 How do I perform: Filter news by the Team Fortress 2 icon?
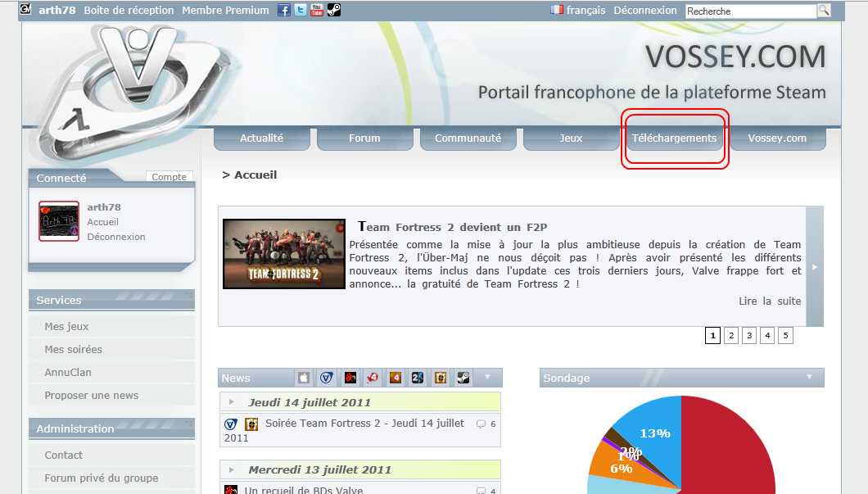pos(441,378)
